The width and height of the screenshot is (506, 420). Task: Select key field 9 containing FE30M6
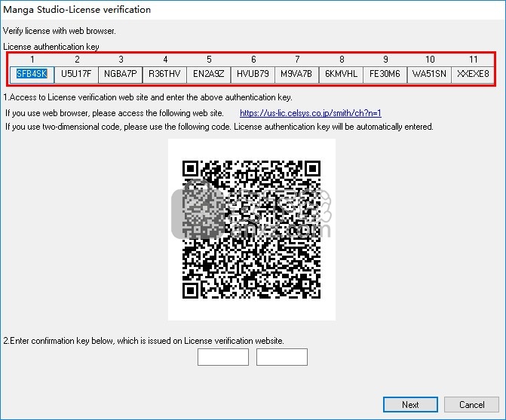point(385,75)
